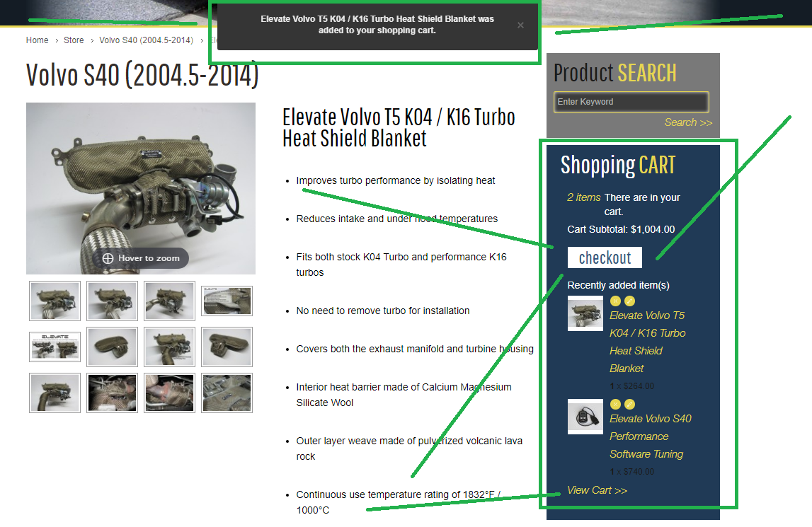Click the Hover to zoom magnifier icon

pyautogui.click(x=108, y=258)
